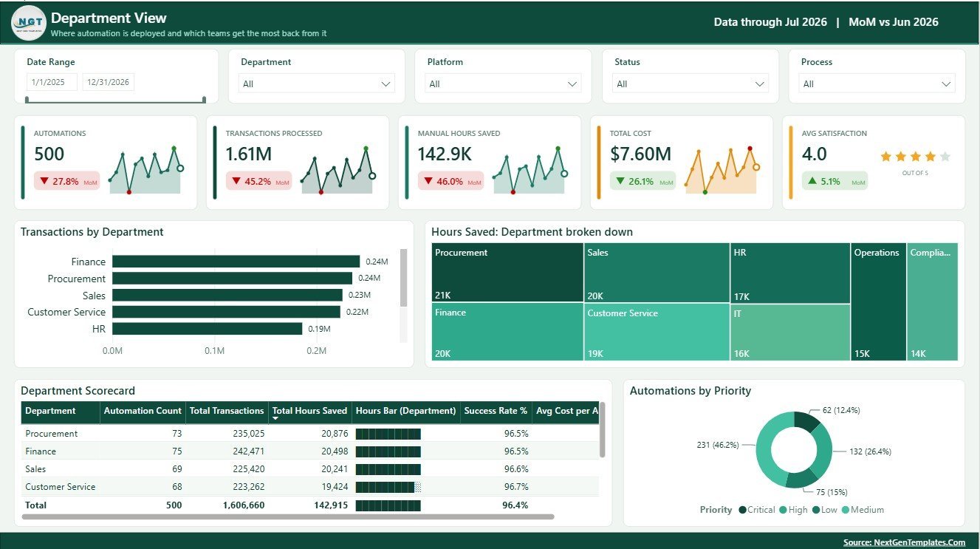Click the Total Cost sparkline

[722, 171]
